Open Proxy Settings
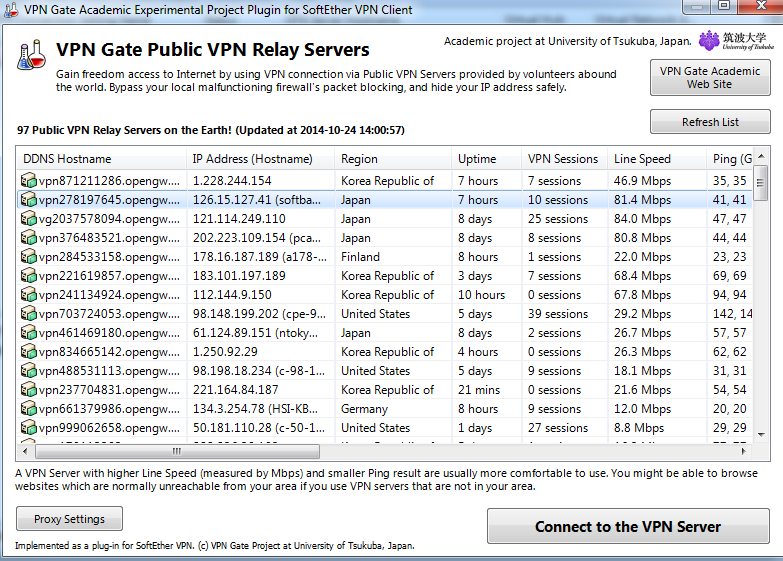The image size is (783, 561). pos(69,519)
